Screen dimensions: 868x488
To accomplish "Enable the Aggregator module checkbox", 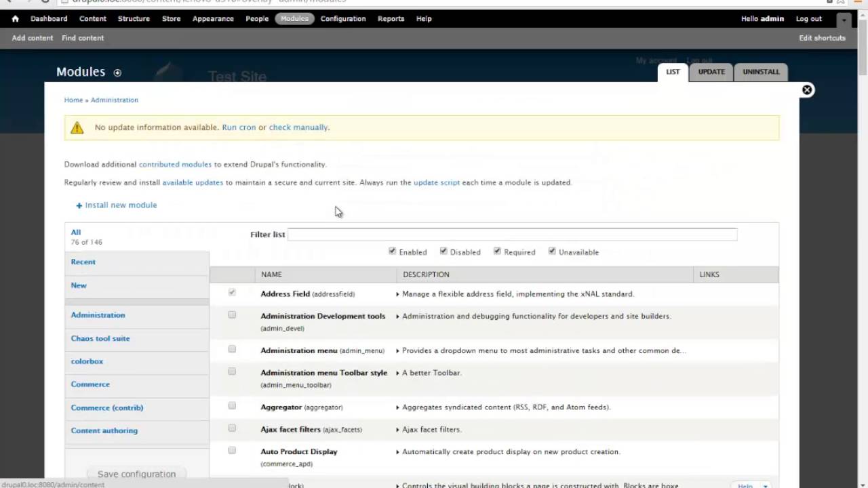I will tap(232, 405).
